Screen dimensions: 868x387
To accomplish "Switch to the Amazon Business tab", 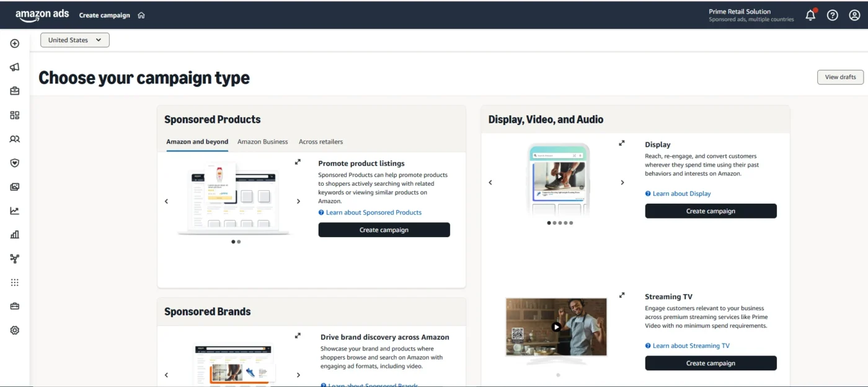I will coord(262,142).
